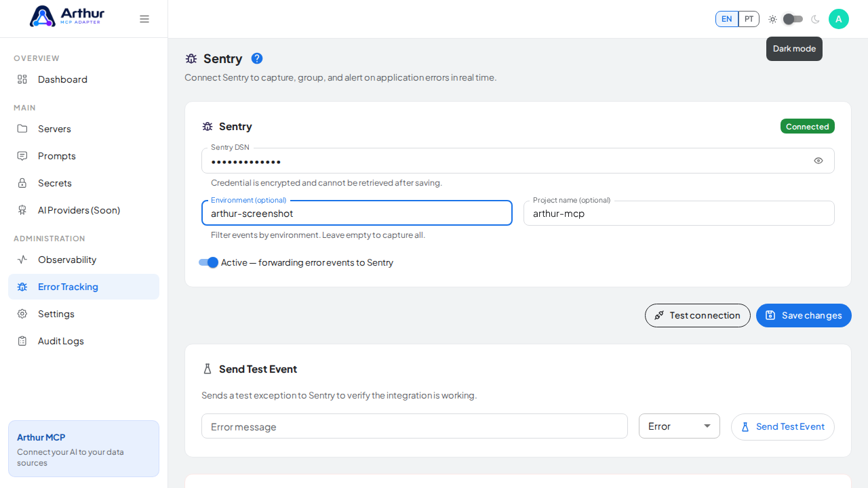
Task: Switch language to EN
Action: tap(727, 19)
